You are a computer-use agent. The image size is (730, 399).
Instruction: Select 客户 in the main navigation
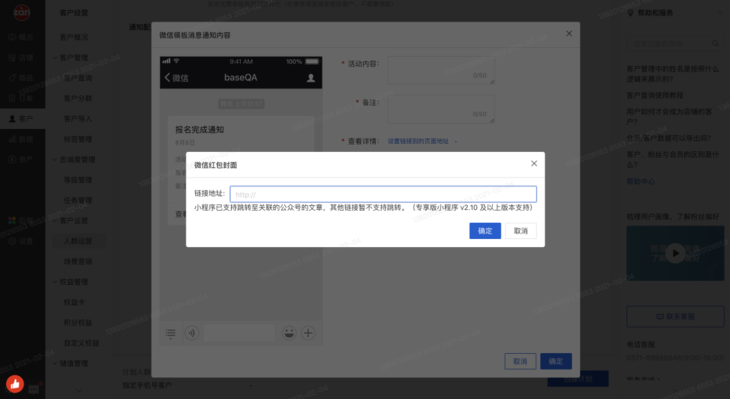(x=22, y=119)
